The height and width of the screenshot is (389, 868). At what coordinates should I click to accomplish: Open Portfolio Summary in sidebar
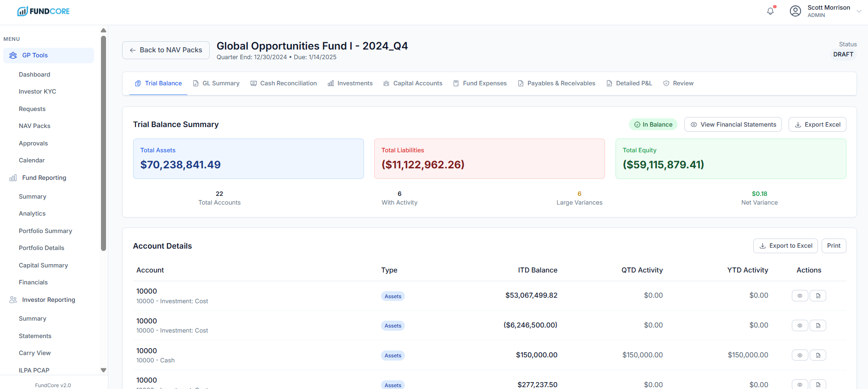pyautogui.click(x=45, y=231)
